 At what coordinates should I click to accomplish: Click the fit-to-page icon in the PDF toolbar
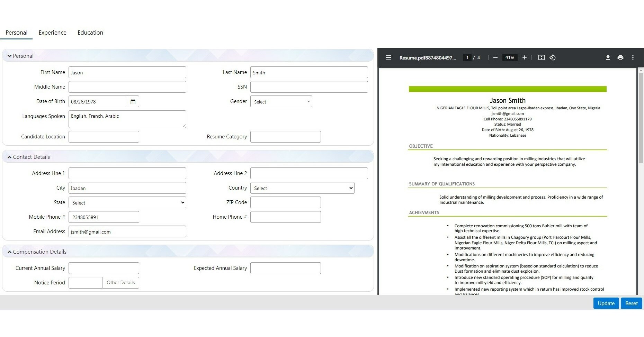coord(541,57)
